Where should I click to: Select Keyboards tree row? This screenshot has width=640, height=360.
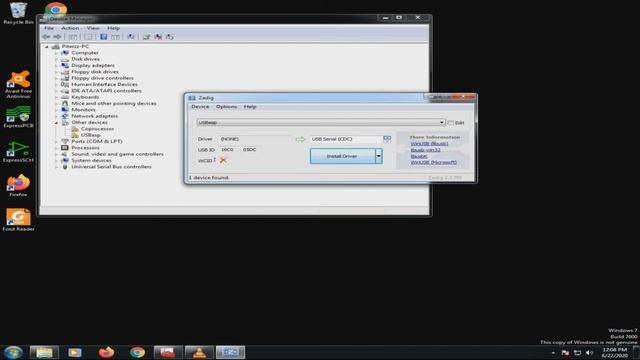(x=85, y=97)
